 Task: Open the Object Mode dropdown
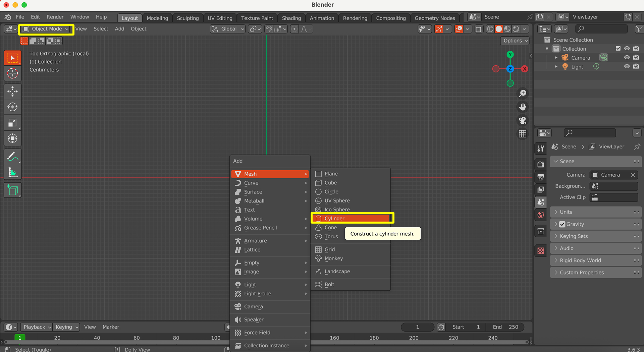point(46,29)
